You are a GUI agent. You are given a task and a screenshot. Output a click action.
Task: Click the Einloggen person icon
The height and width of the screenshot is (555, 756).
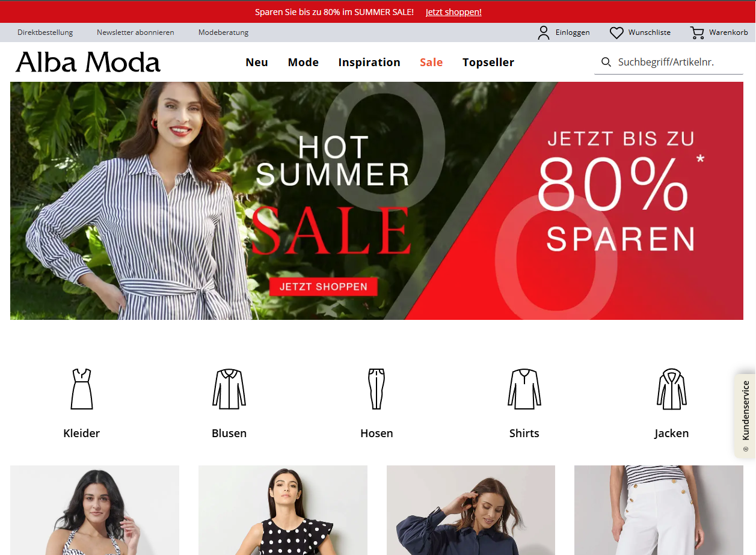click(544, 32)
